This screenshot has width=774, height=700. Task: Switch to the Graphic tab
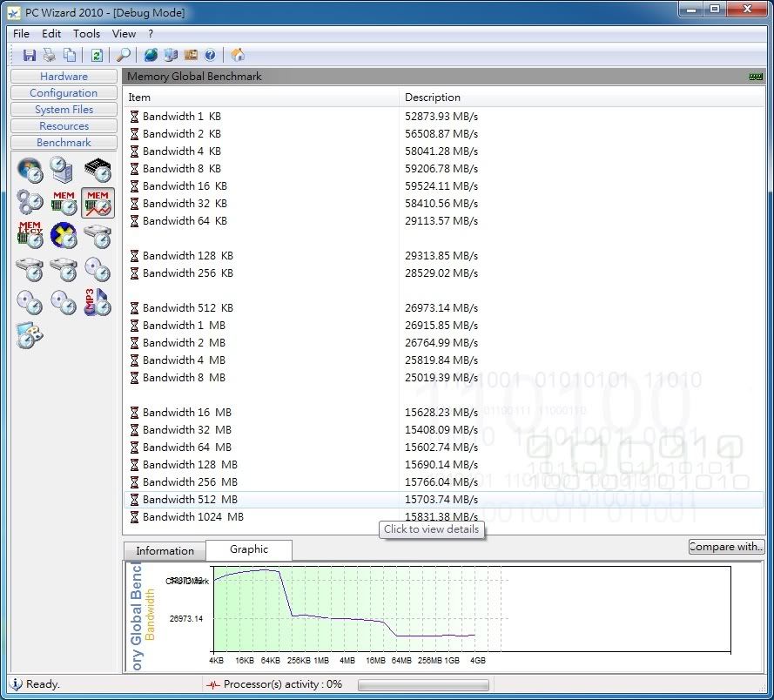click(249, 549)
